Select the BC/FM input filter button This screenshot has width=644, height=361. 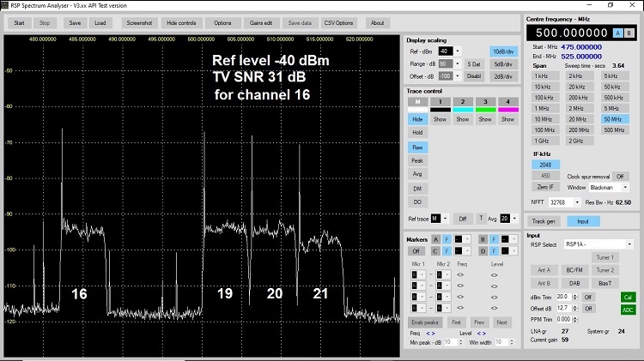(573, 270)
